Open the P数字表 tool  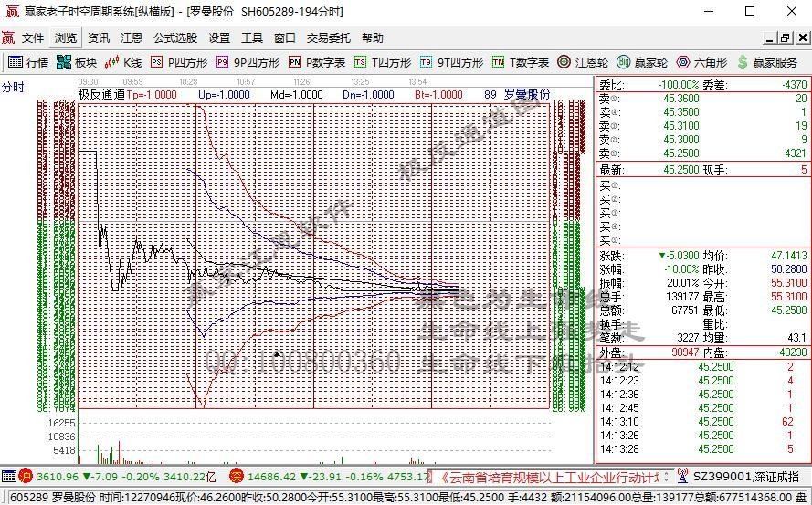[x=317, y=63]
